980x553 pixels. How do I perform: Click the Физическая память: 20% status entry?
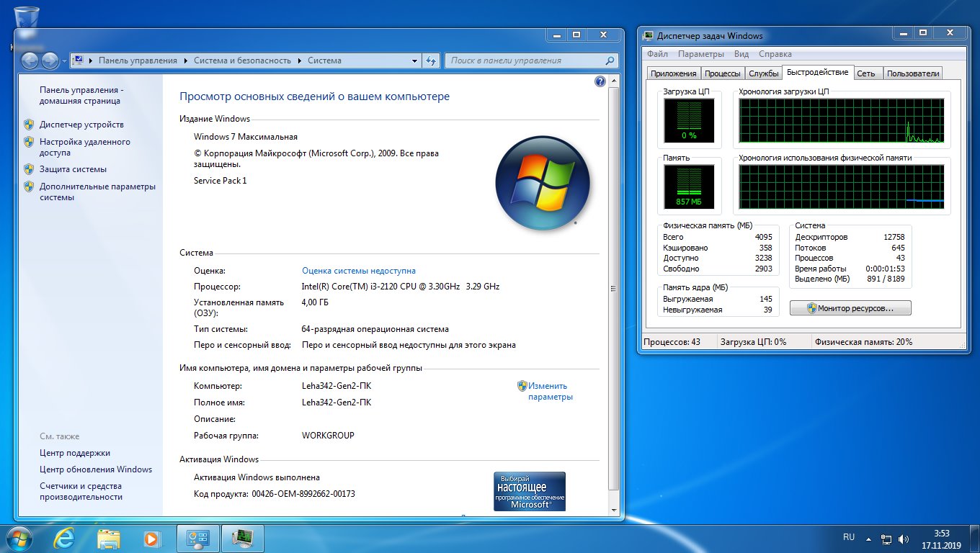point(863,342)
